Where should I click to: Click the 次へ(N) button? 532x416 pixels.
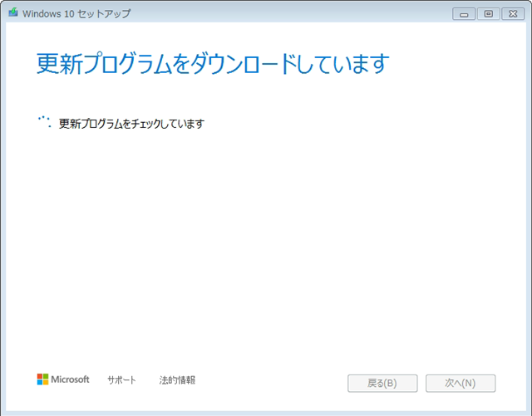461,383
